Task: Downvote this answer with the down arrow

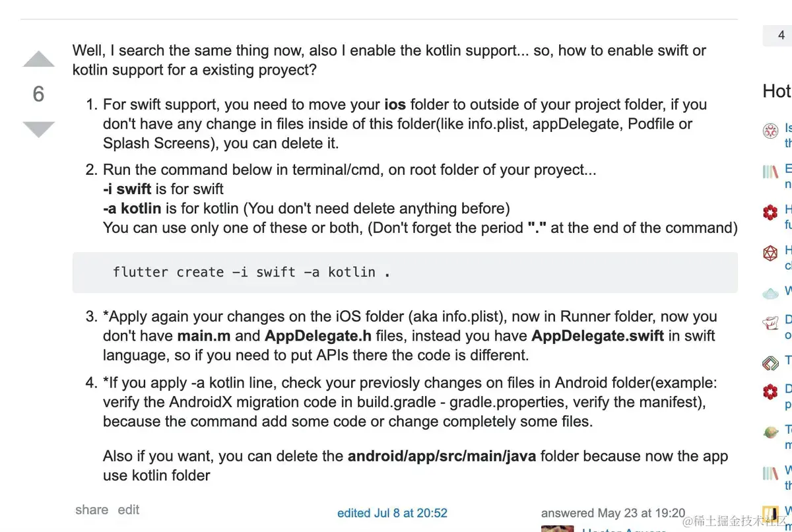Action: [x=39, y=129]
